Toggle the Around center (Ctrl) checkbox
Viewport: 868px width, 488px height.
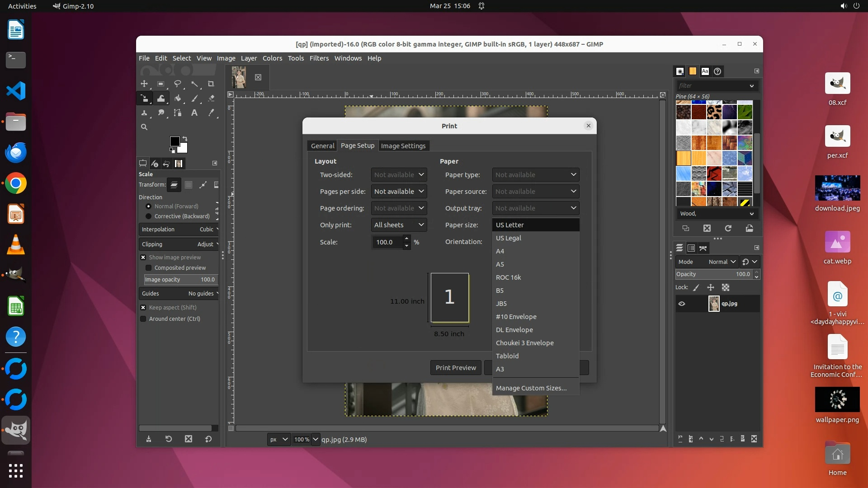(143, 319)
